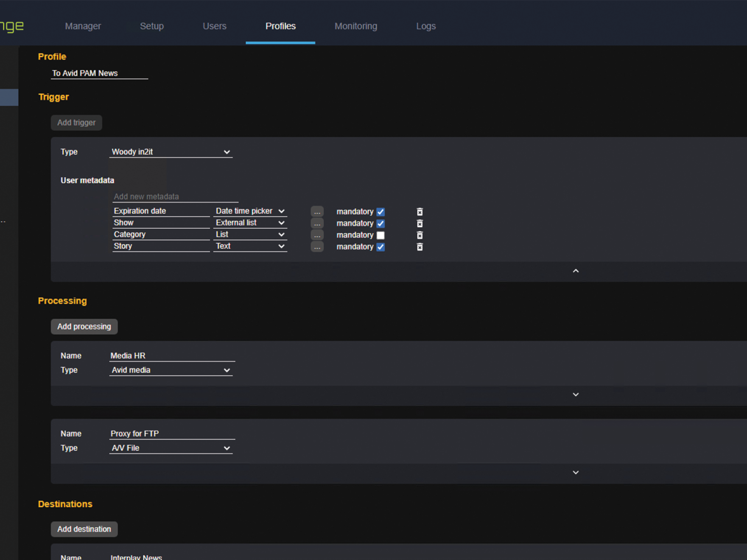The image size is (747, 560).
Task: Click the User metadata label
Action: (87, 180)
